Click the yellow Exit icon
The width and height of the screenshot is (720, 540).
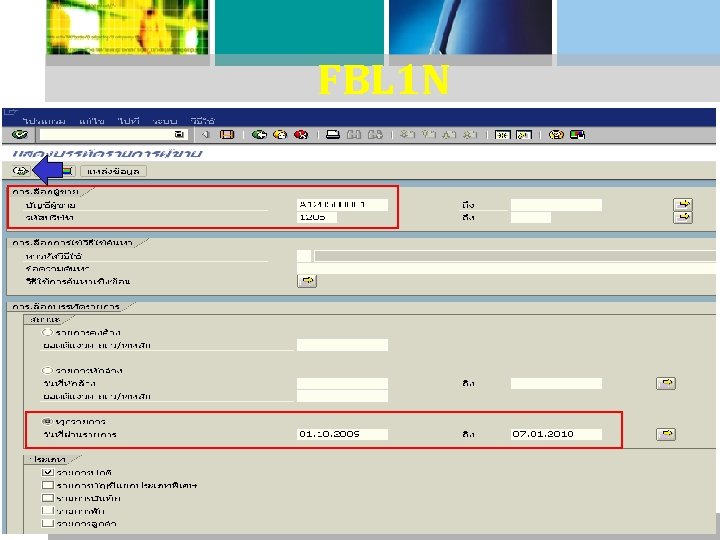[x=280, y=135]
